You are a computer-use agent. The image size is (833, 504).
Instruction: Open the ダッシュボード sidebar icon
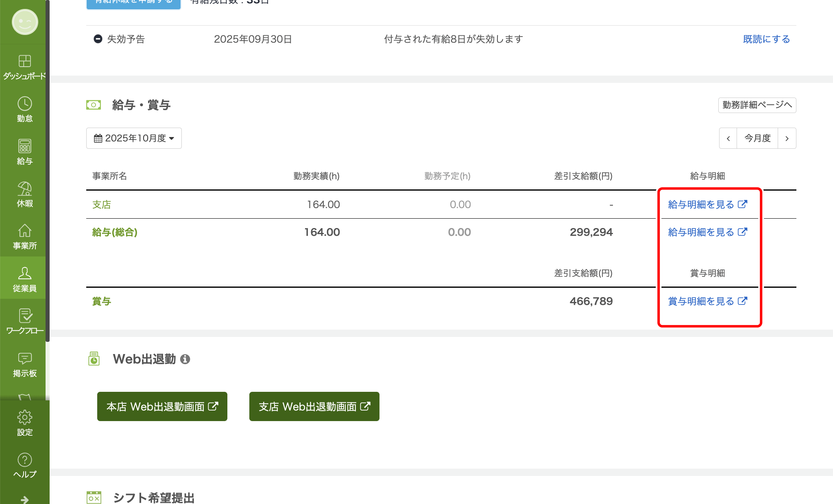(x=24, y=65)
